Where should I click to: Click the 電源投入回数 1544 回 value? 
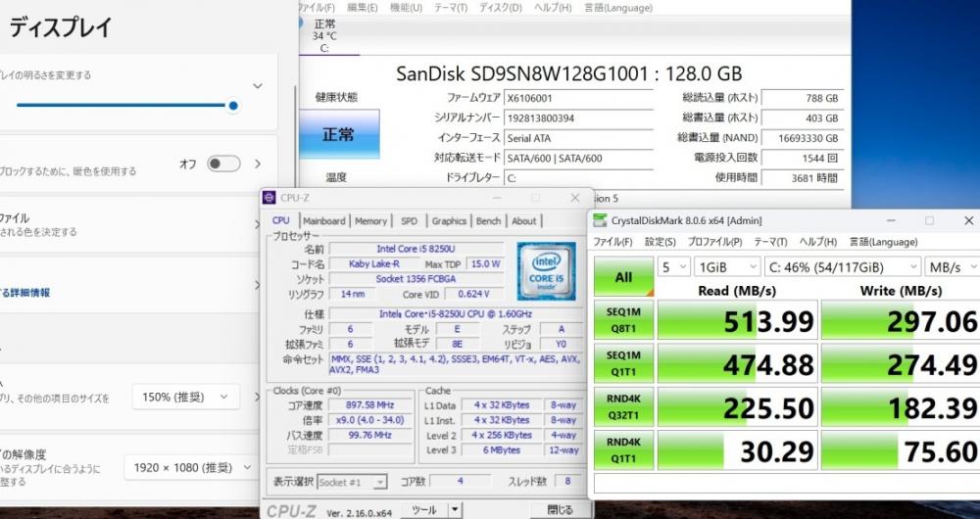(x=803, y=158)
